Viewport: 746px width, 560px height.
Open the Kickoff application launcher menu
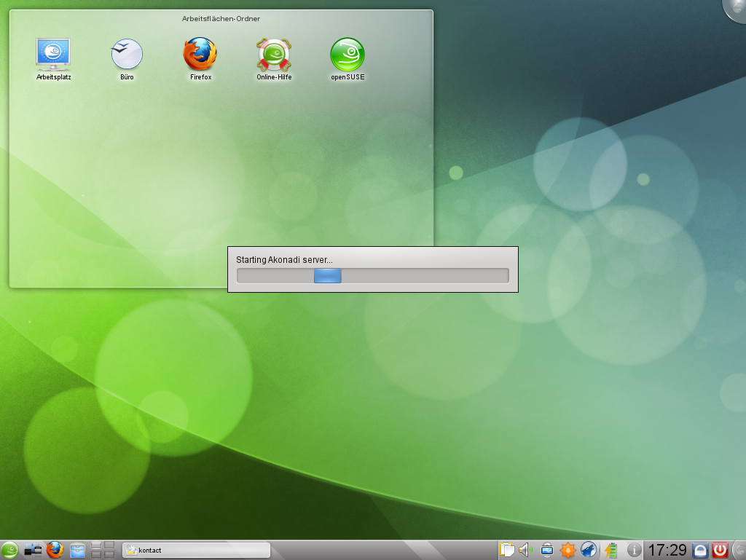tap(12, 550)
